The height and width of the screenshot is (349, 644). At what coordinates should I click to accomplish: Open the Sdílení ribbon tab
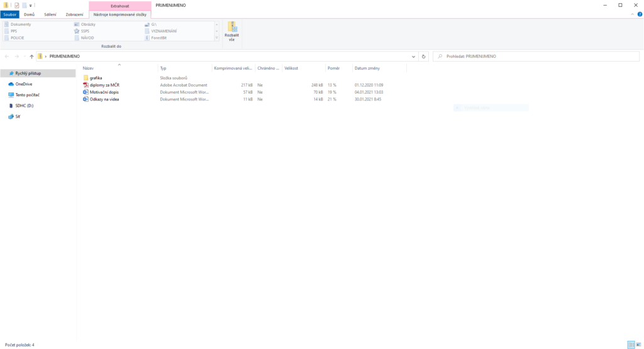click(x=50, y=14)
